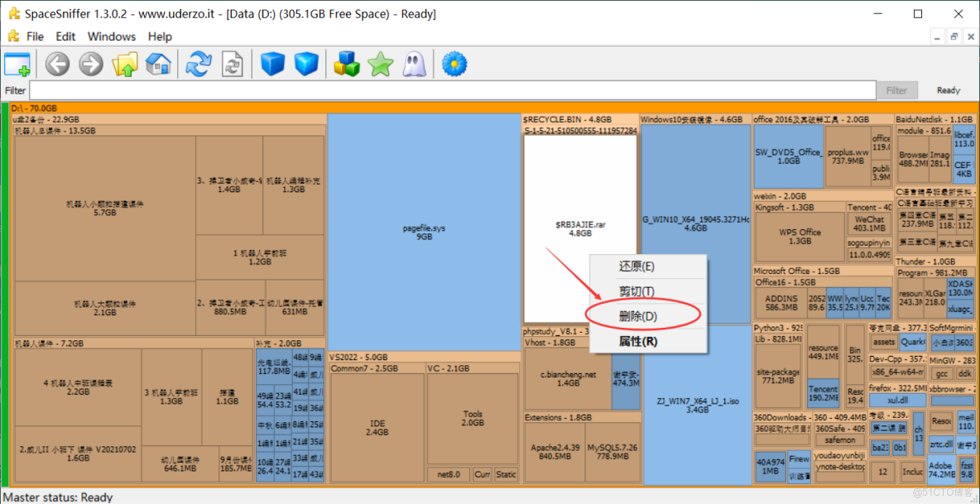The image size is (980, 504).
Task: Select the assets block
Action: pos(884,343)
